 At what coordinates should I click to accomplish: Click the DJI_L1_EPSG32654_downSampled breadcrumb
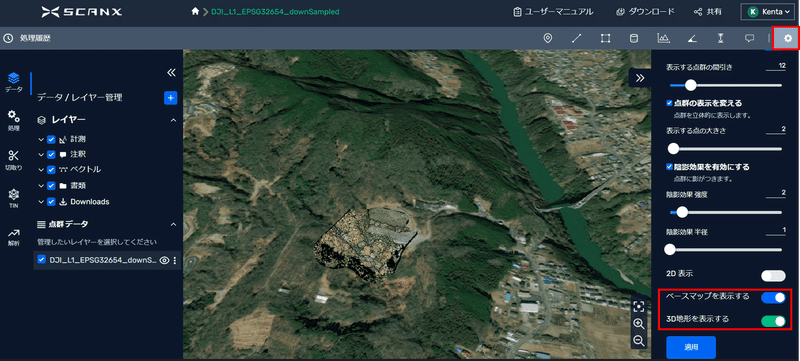click(x=275, y=11)
